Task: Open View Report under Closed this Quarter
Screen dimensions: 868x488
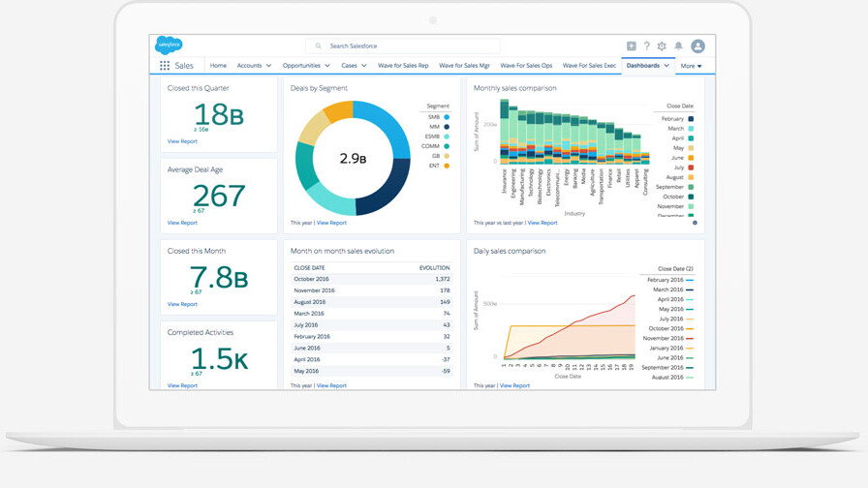Action: click(x=182, y=141)
